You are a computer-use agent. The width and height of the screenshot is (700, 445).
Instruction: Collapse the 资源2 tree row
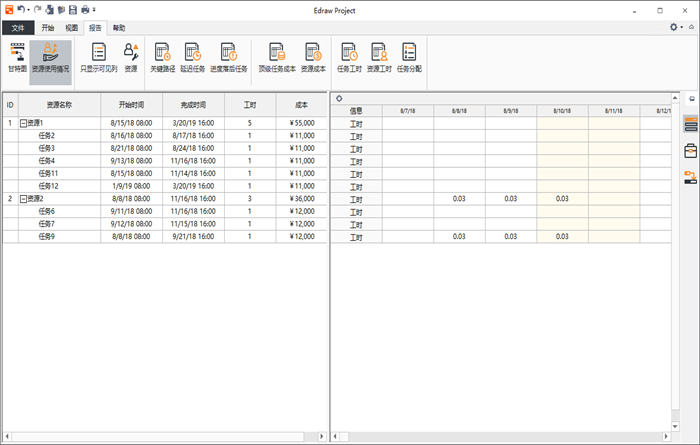pyautogui.click(x=23, y=199)
